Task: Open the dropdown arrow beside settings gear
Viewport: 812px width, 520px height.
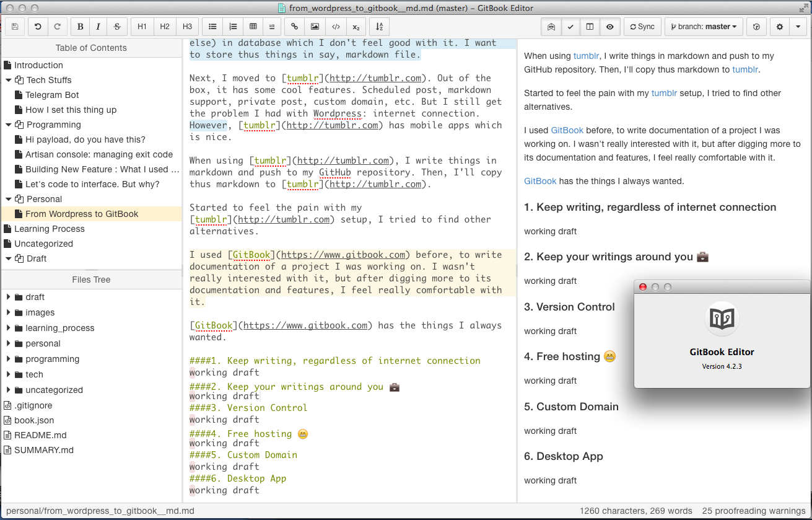Action: (798, 27)
